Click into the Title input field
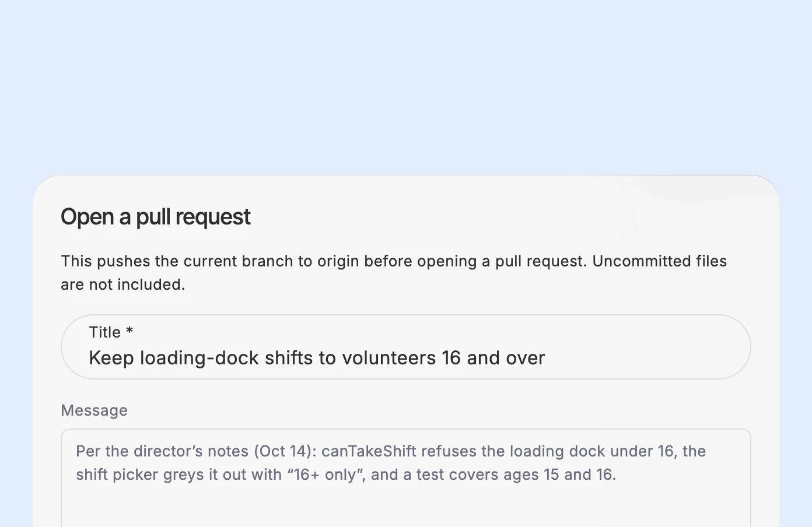Image resolution: width=812 pixels, height=527 pixels. (x=405, y=347)
